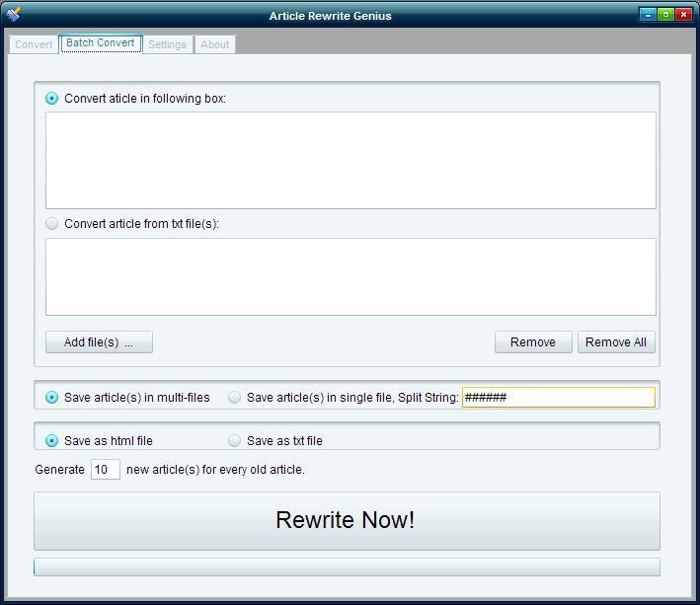
Task: Select the Batch Convert tab
Action: click(x=101, y=43)
